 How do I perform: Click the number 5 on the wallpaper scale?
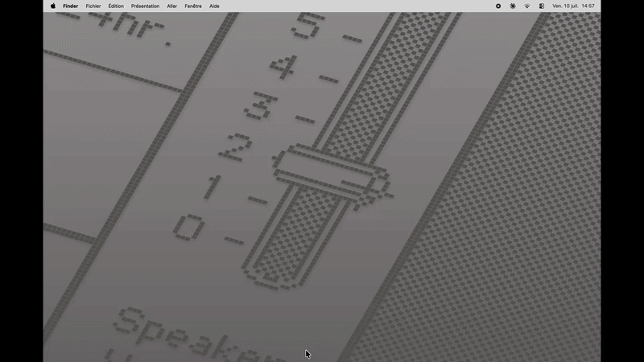pyautogui.click(x=308, y=26)
